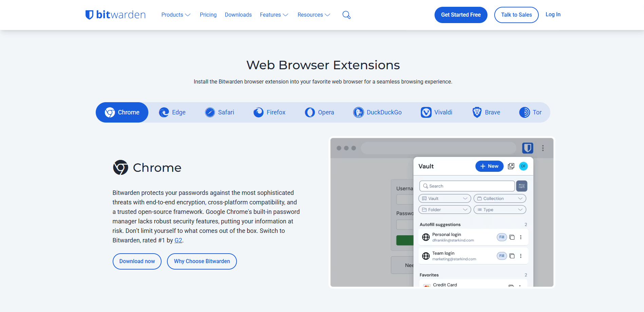The width and height of the screenshot is (644, 312).
Task: Click the vault Search input field
Action: [x=466, y=186]
